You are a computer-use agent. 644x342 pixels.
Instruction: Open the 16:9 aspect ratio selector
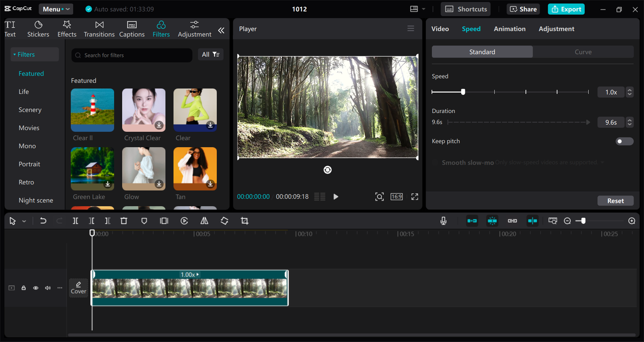click(396, 197)
